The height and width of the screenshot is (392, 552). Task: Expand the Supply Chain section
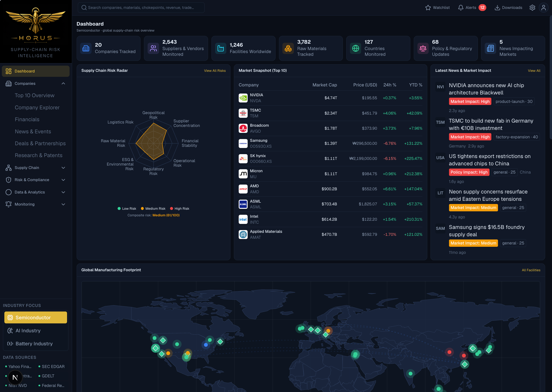pyautogui.click(x=35, y=168)
